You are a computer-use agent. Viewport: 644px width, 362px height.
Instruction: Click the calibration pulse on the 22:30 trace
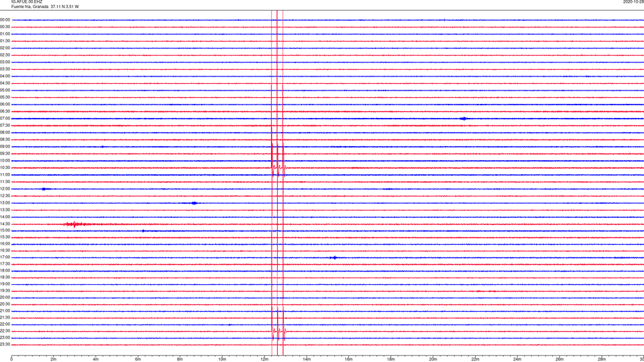pyautogui.click(x=279, y=330)
